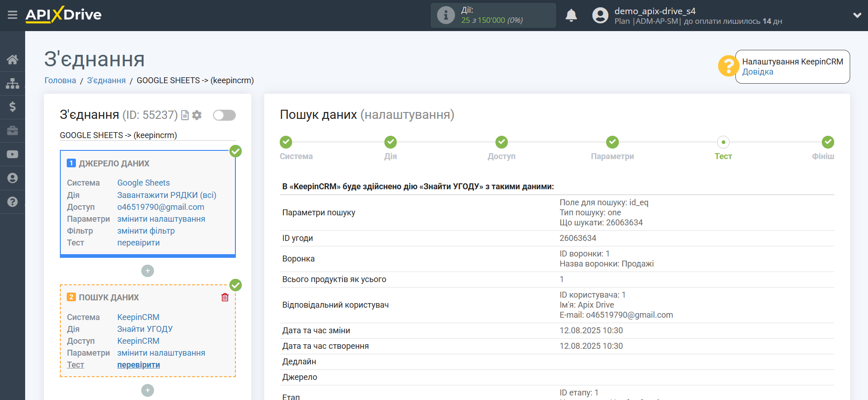
Task: Open the Home sidebar icon
Action: [x=12, y=59]
